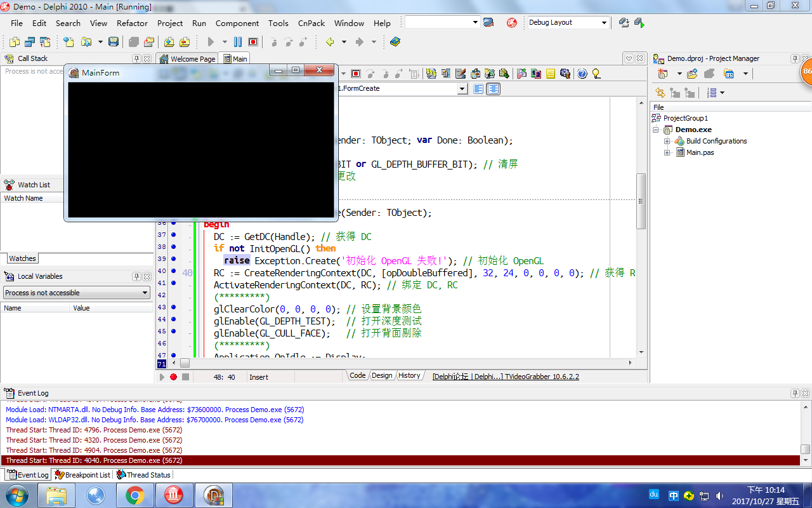Image resolution: width=812 pixels, height=508 pixels.
Task: Open the Debug Layout dropdown
Action: (604, 22)
